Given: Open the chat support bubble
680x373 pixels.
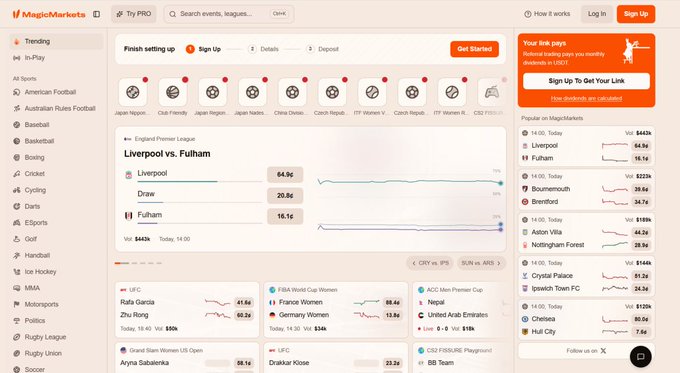Looking at the screenshot, I should pos(641,357).
